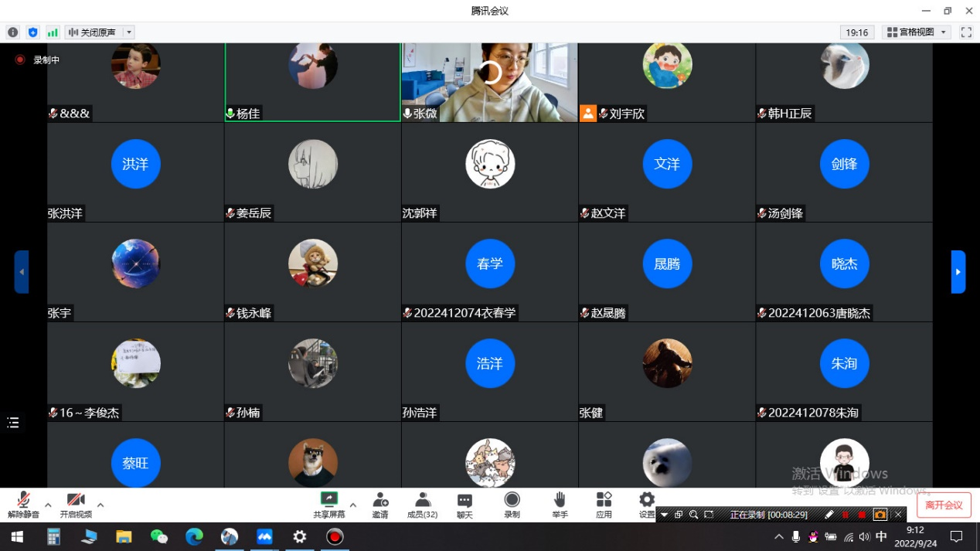The height and width of the screenshot is (551, 980).
Task: Expand the 关闭原声 dropdown arrow
Action: click(x=129, y=32)
